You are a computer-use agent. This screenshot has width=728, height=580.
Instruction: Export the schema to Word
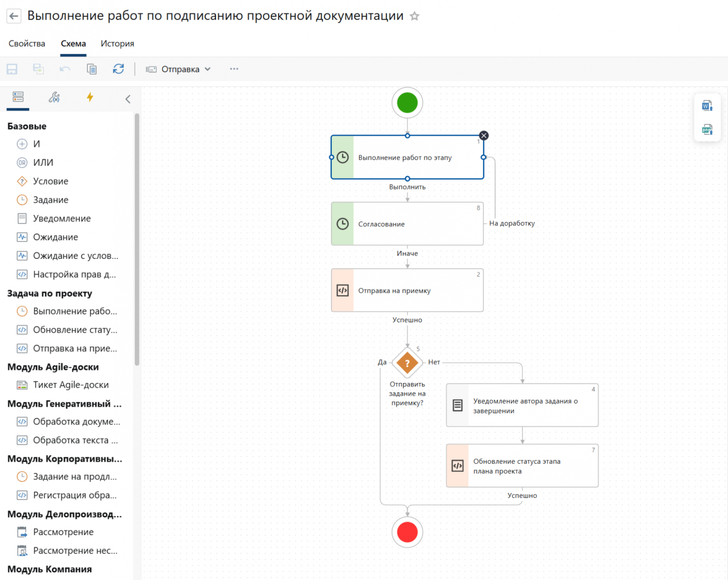click(x=707, y=106)
